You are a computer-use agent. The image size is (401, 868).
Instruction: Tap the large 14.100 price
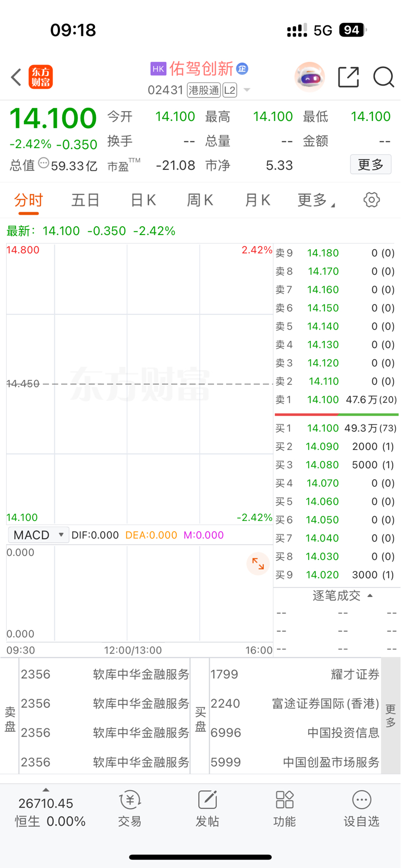point(53,118)
